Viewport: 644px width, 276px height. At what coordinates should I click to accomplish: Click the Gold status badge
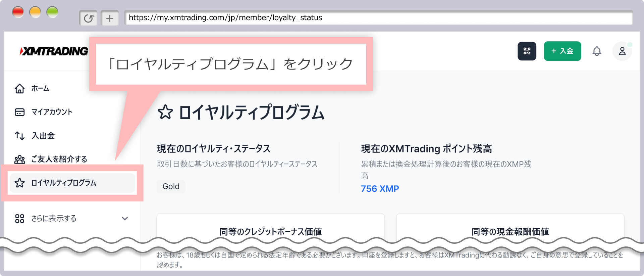(x=171, y=186)
